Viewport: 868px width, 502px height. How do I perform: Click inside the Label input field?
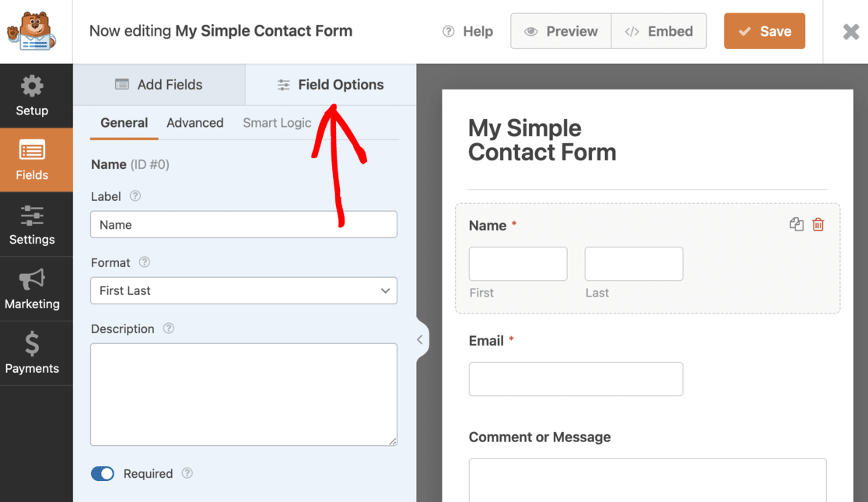(x=243, y=224)
